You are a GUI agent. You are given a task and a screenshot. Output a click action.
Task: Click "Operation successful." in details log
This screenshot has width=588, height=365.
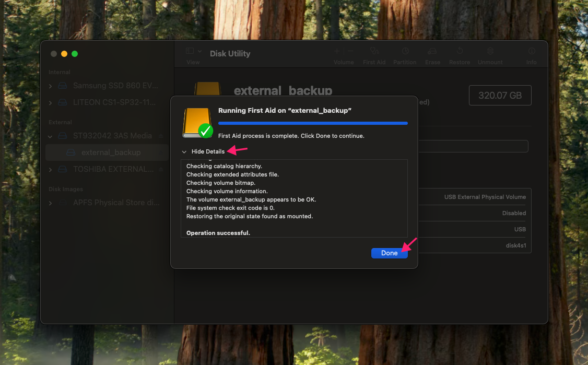pos(218,233)
